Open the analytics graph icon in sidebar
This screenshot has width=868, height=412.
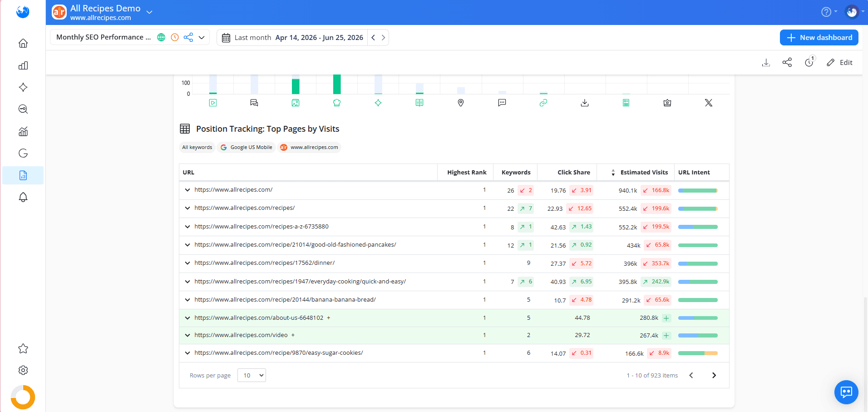tap(23, 131)
